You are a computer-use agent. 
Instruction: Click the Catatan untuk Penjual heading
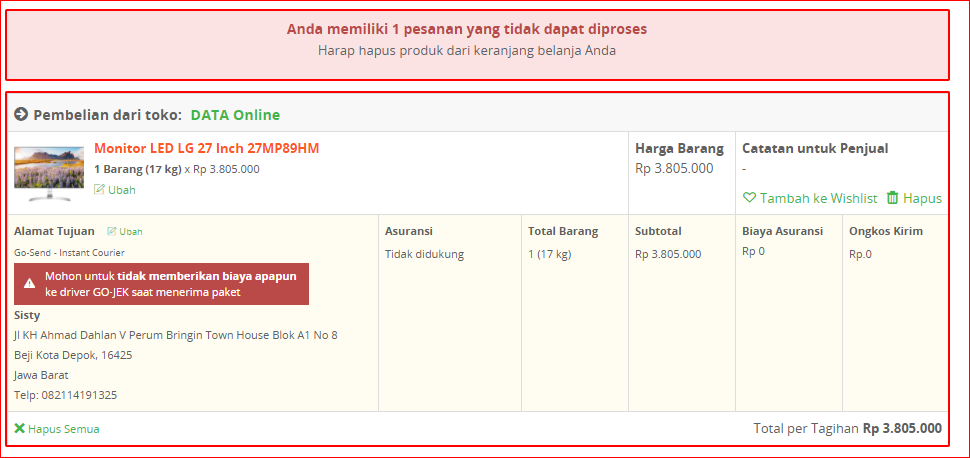[815, 149]
